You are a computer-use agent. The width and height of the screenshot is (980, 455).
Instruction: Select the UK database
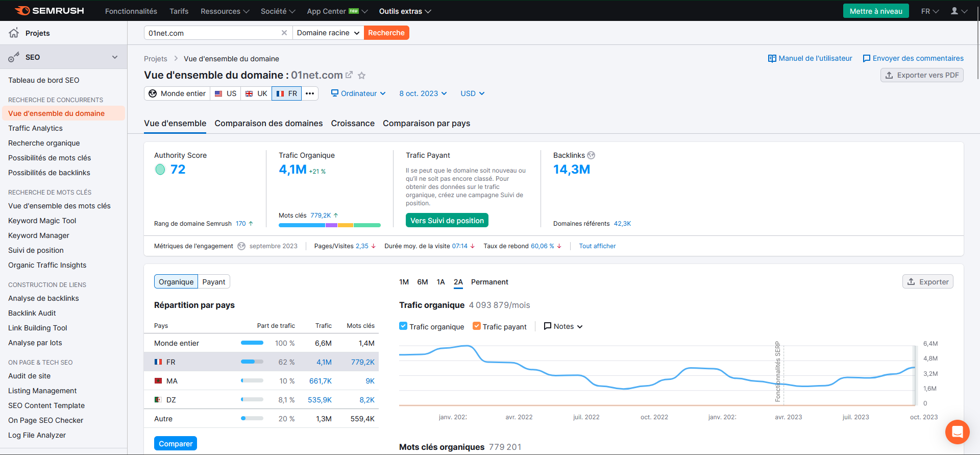point(256,93)
